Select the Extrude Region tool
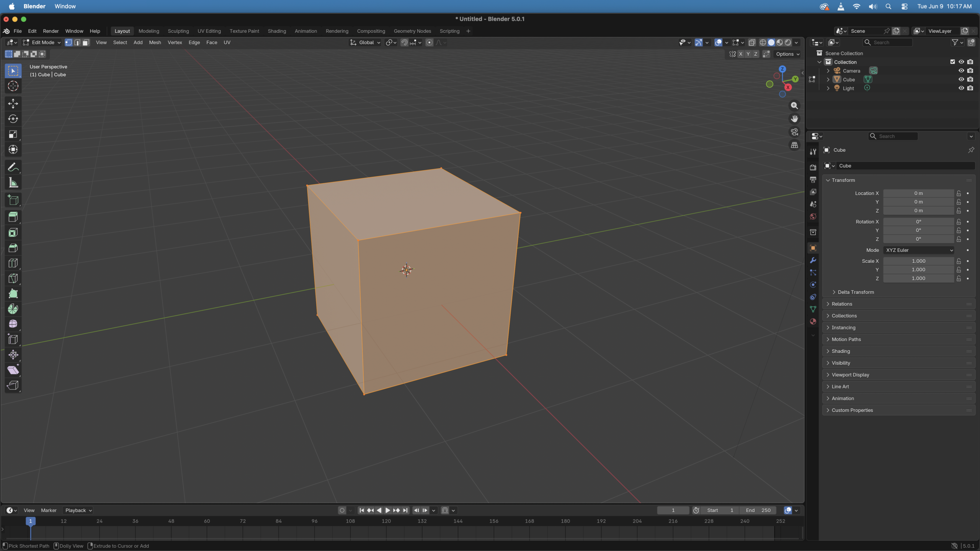Viewport: 980px width, 551px height. 13,217
